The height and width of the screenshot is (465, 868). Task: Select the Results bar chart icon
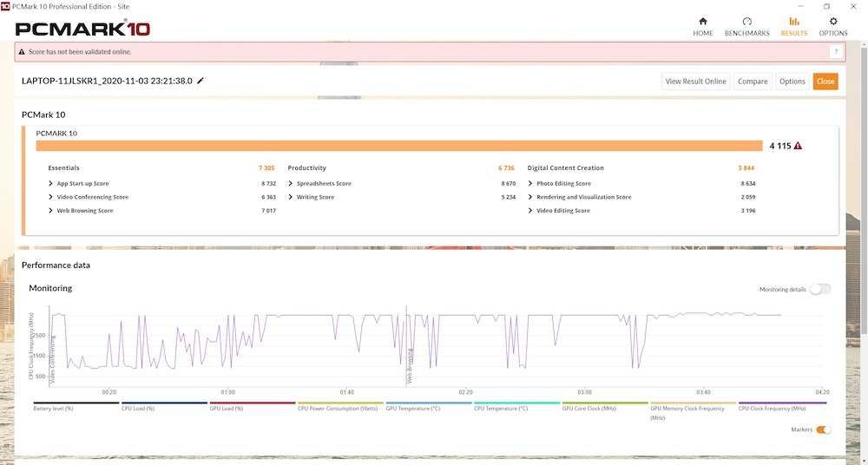[793, 22]
